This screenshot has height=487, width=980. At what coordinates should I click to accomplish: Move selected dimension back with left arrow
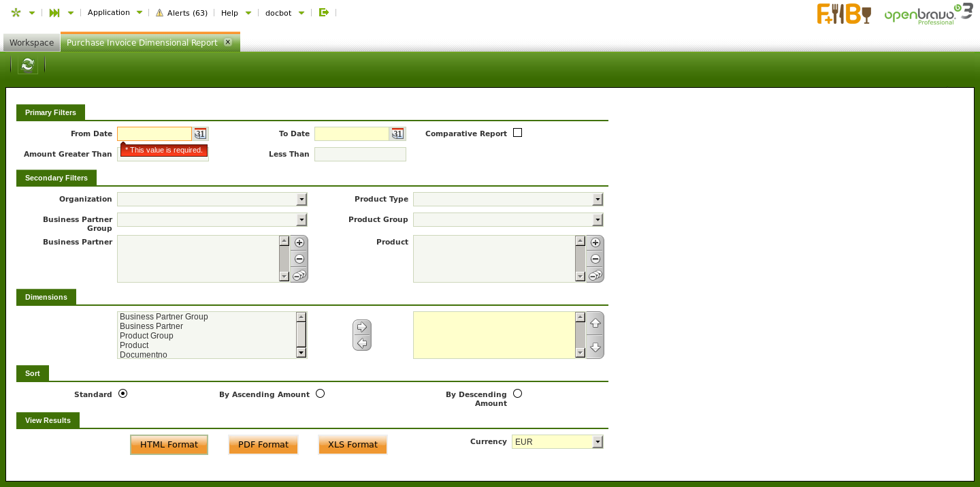[x=362, y=343]
